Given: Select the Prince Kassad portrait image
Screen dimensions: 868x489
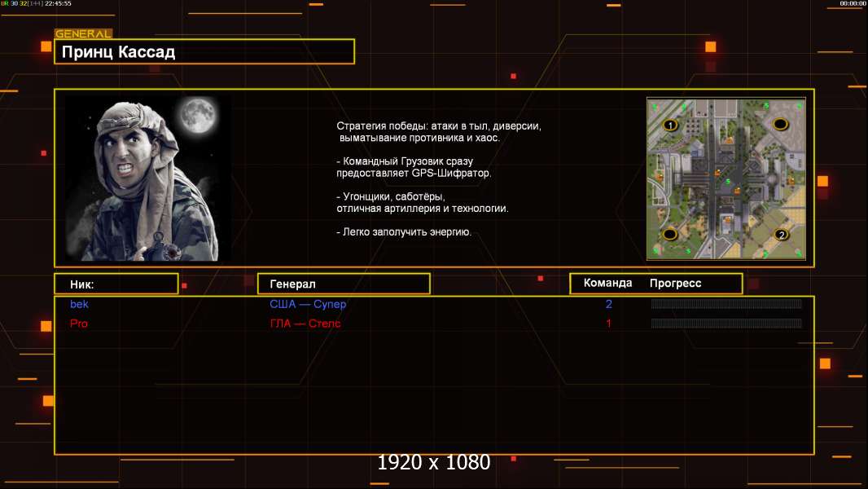Looking at the screenshot, I should point(148,178).
